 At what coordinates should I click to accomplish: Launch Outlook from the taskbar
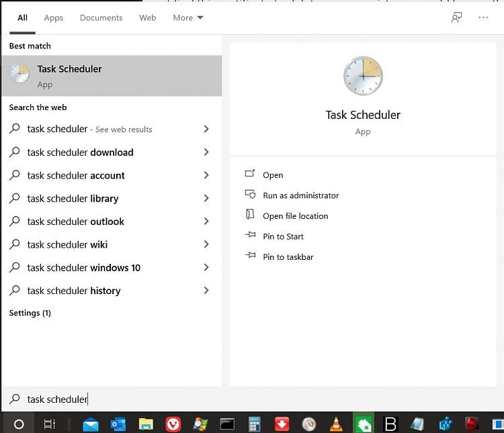point(118,424)
